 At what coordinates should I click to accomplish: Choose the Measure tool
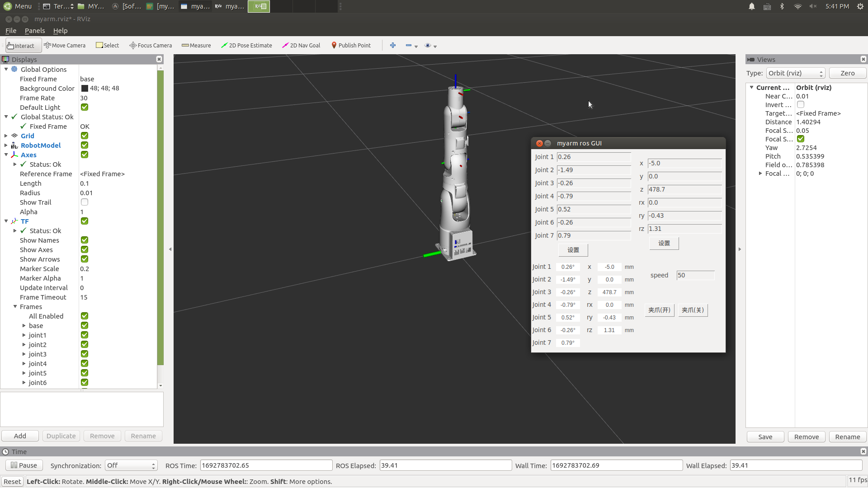196,45
